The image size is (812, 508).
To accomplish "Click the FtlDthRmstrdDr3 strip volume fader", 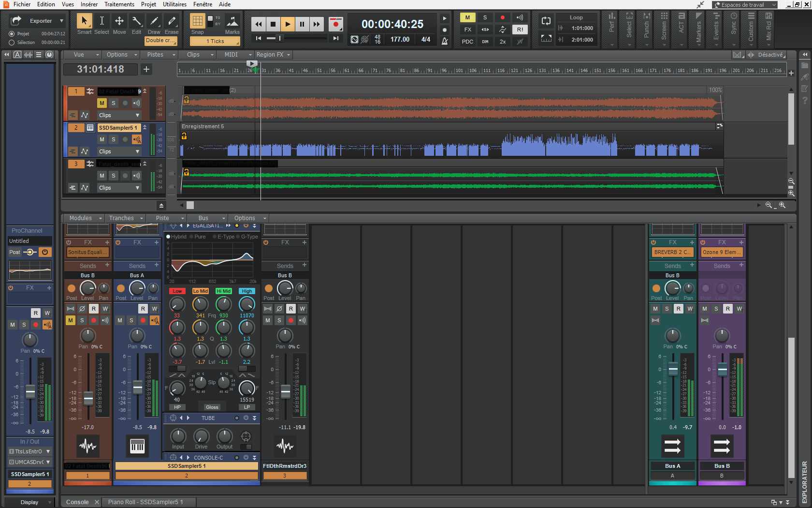I will pyautogui.click(x=285, y=391).
